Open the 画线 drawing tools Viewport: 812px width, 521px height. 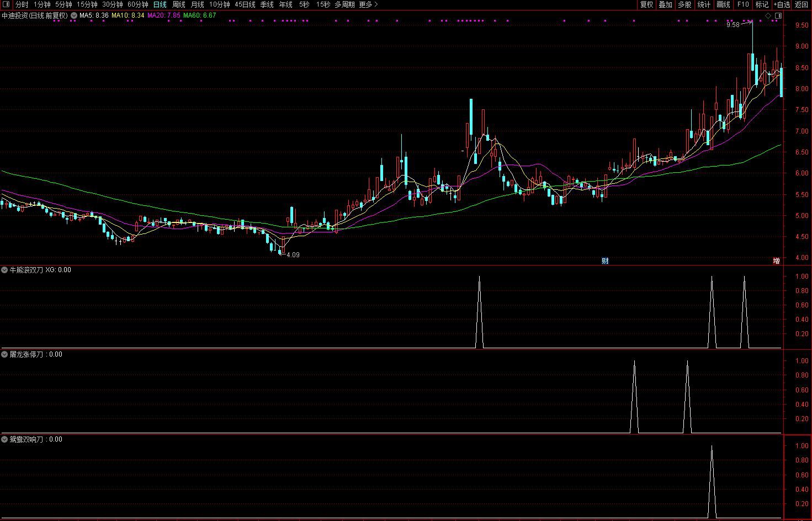point(724,4)
